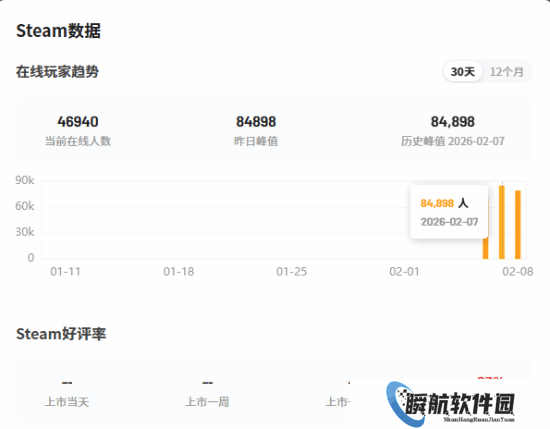Click the 上市一周 rating label
Image resolution: width=550 pixels, height=429 pixels.
point(207,402)
